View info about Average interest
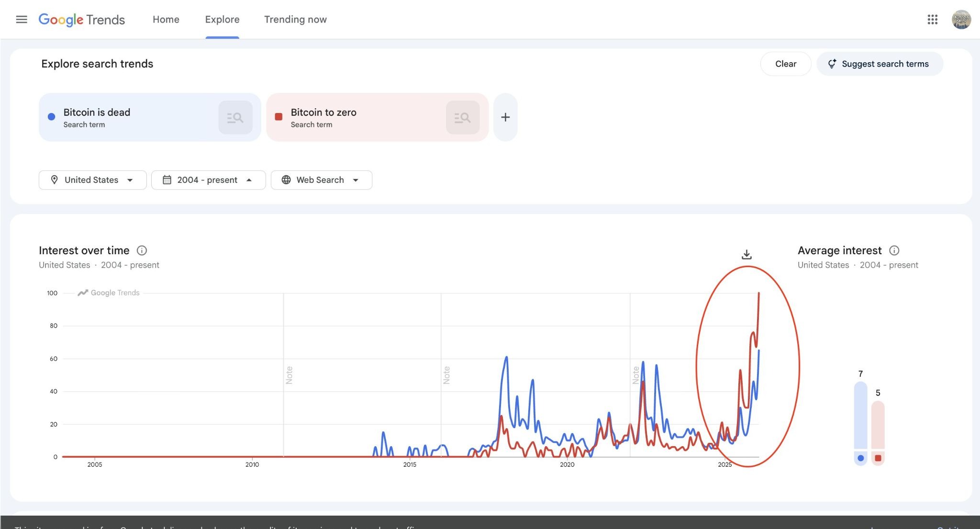Image resolution: width=980 pixels, height=529 pixels. [x=895, y=250]
